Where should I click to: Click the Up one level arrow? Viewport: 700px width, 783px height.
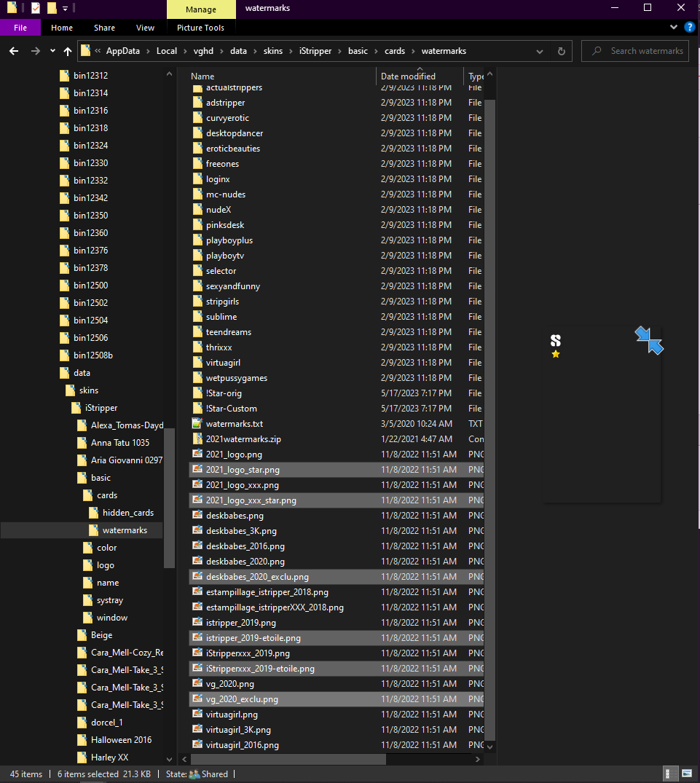click(68, 51)
